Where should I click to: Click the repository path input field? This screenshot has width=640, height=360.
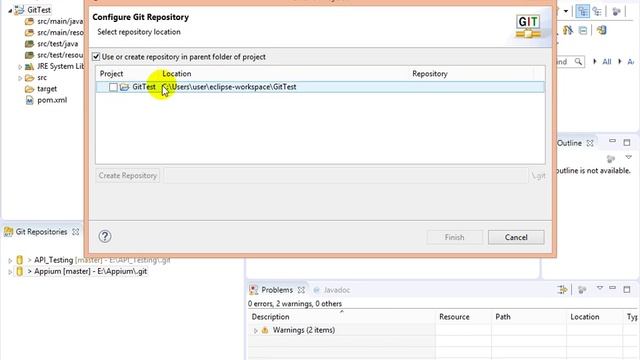[346, 176]
